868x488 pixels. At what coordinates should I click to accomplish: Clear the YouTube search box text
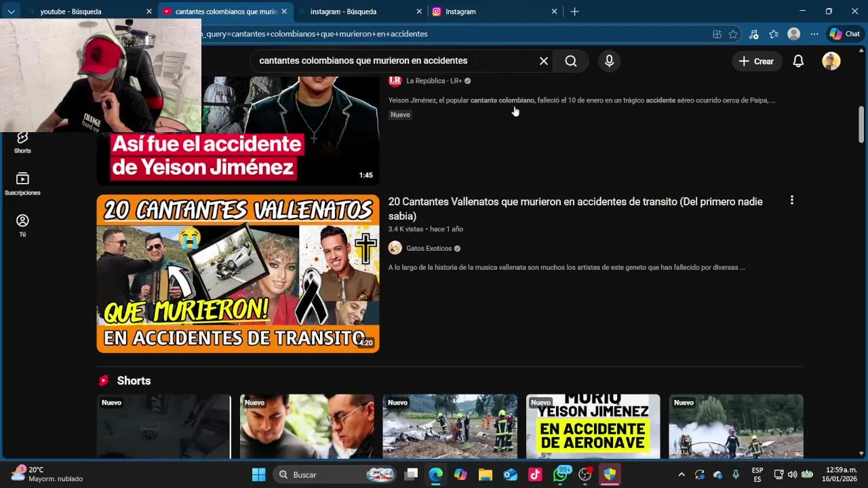pos(544,61)
